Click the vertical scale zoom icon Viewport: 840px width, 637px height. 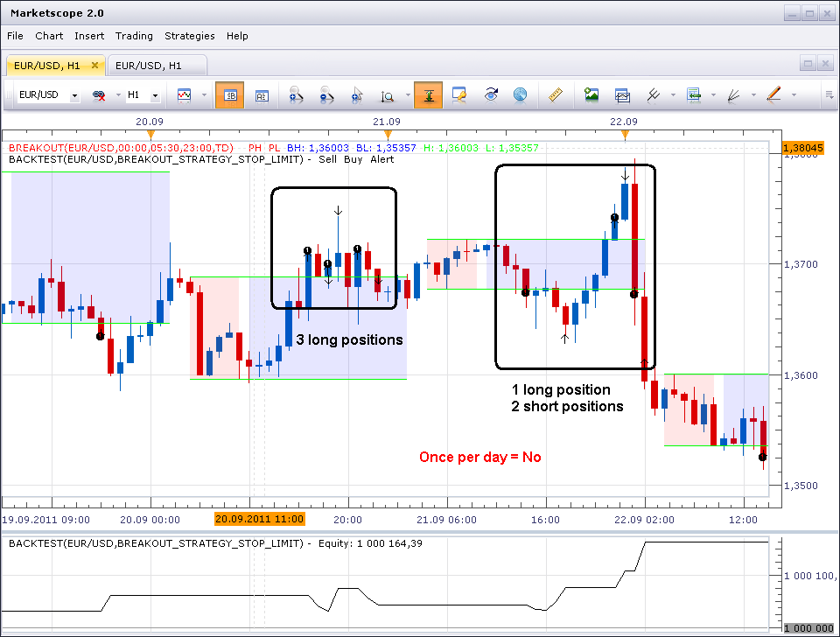click(x=387, y=96)
